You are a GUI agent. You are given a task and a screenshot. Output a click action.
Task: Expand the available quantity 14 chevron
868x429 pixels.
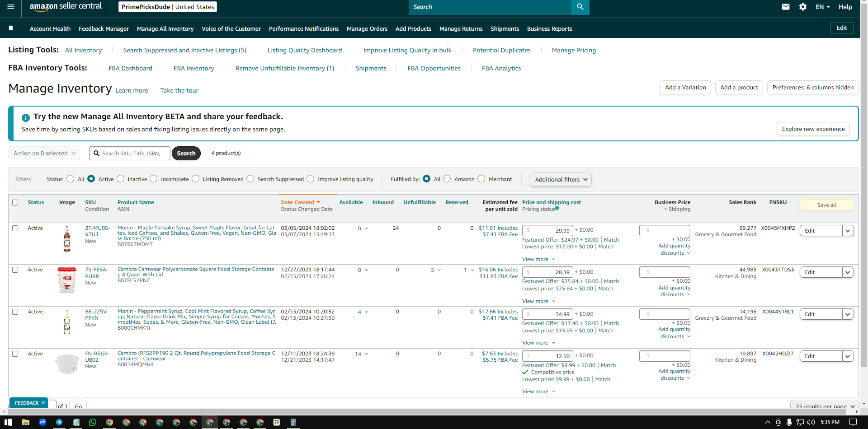[367, 354]
